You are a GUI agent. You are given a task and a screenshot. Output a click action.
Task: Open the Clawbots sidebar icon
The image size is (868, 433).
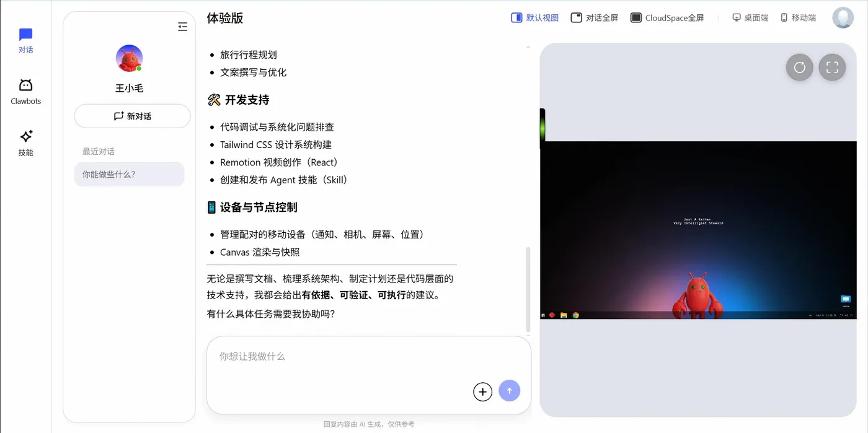[x=25, y=92]
